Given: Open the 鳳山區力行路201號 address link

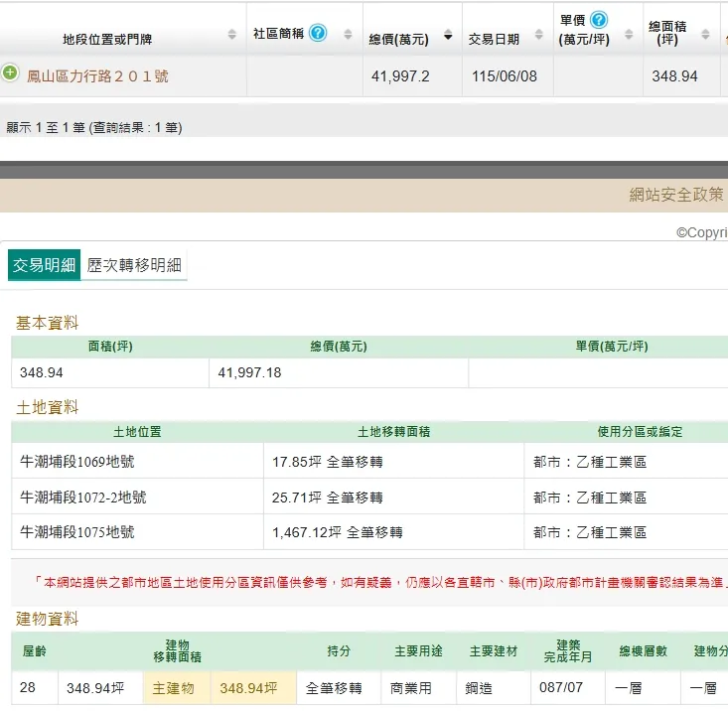Looking at the screenshot, I should point(97,76).
